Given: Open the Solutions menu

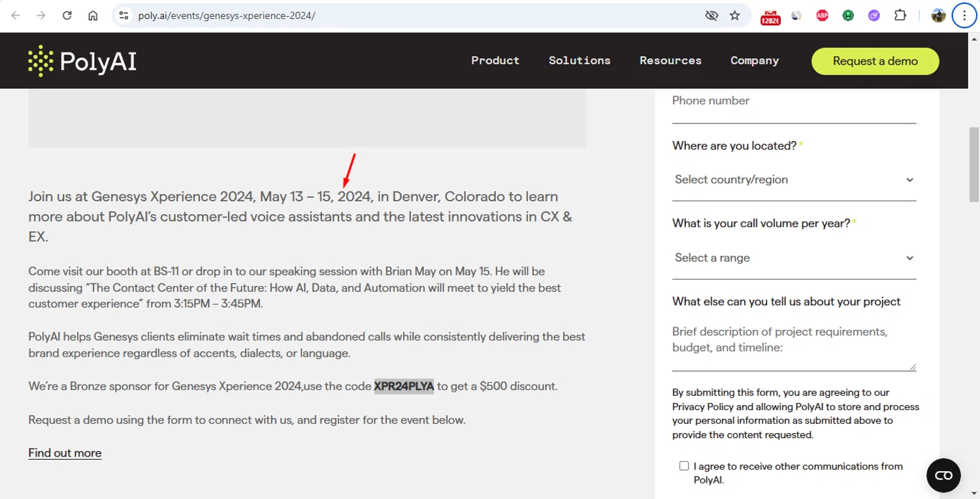Looking at the screenshot, I should pos(580,61).
